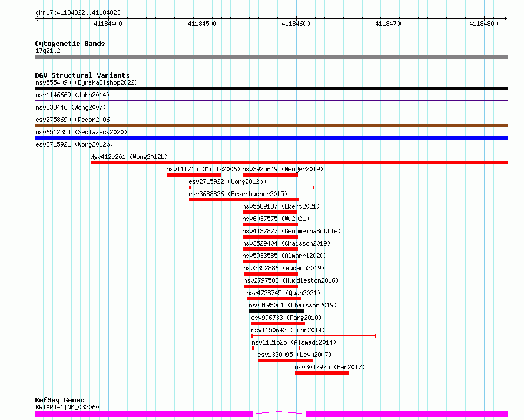Select red bar under esv1330095
Image resolution: width=524 pixels, height=420 pixels.
click(285, 361)
